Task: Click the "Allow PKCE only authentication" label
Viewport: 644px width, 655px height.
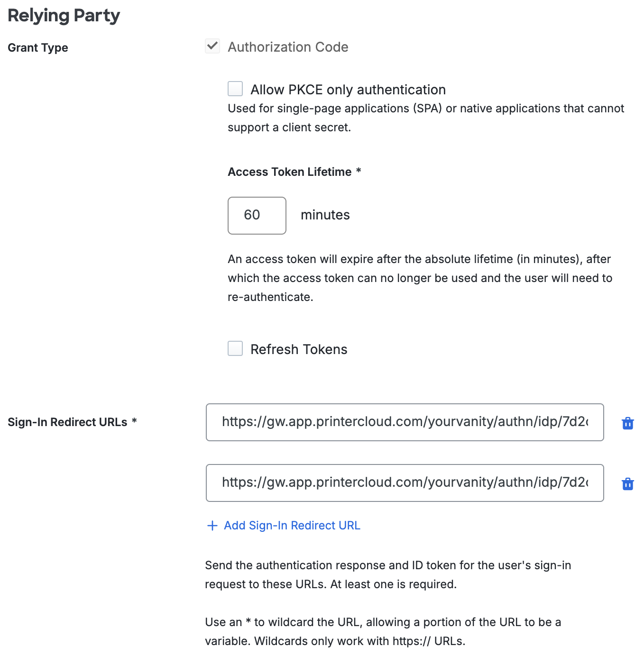Action: 348,90
